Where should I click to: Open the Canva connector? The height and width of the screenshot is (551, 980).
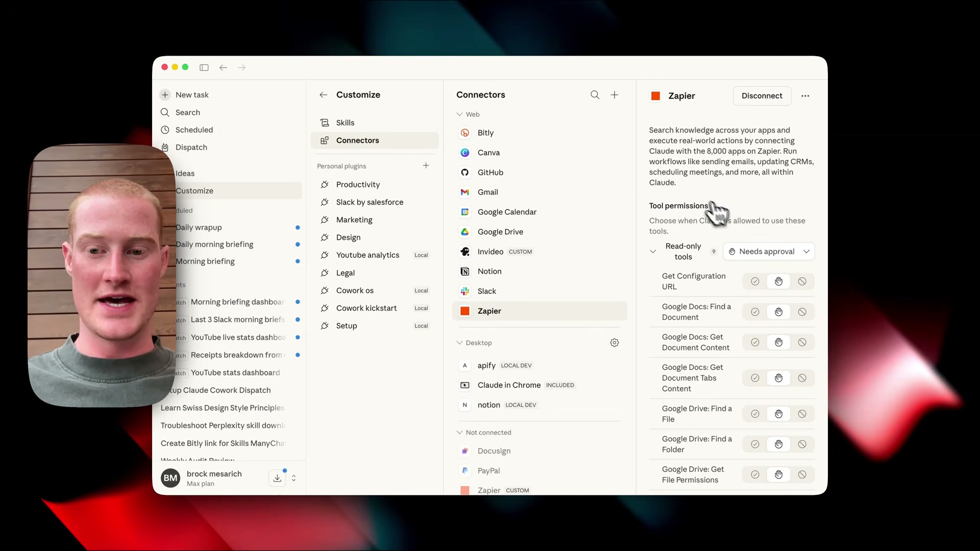487,153
